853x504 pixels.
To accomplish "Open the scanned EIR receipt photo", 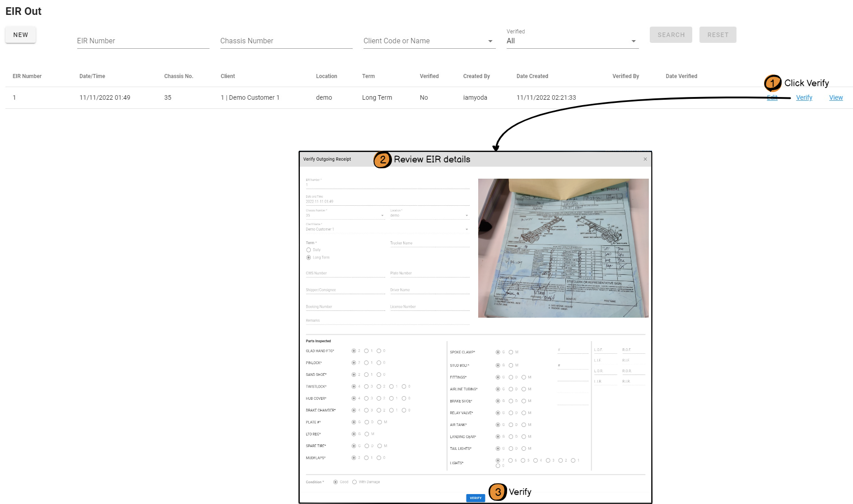I will 563,248.
